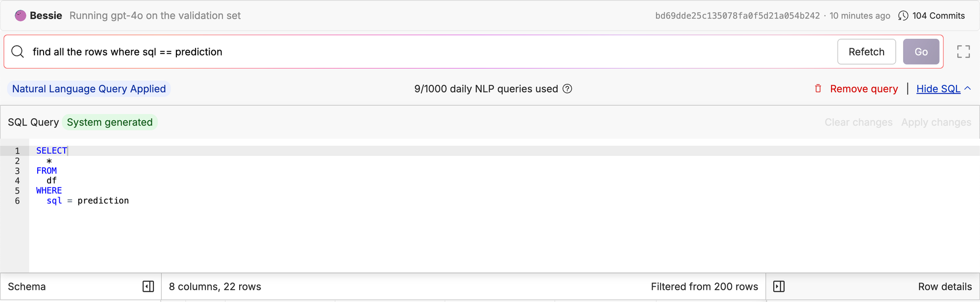Click the Remove query link
The height and width of the screenshot is (302, 980).
[864, 89]
